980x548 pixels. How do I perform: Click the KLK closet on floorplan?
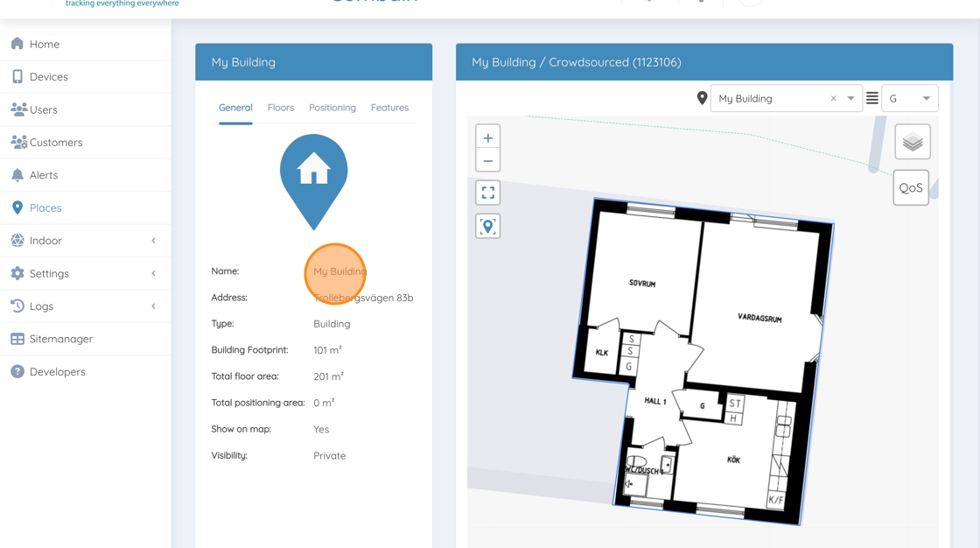(x=601, y=352)
